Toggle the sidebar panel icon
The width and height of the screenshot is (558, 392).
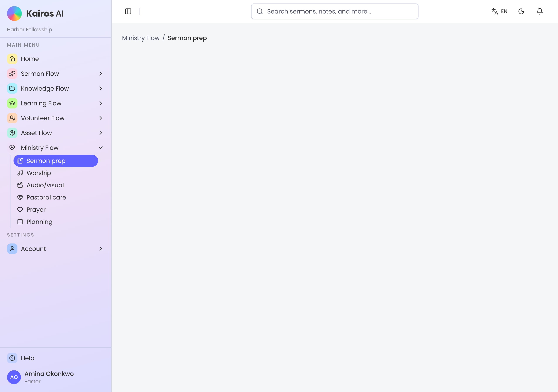[128, 11]
